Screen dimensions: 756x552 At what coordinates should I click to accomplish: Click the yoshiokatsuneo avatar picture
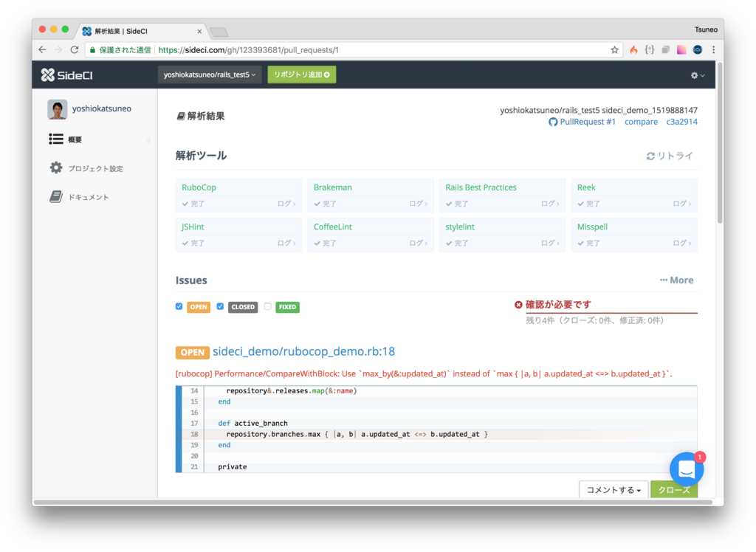(x=57, y=109)
